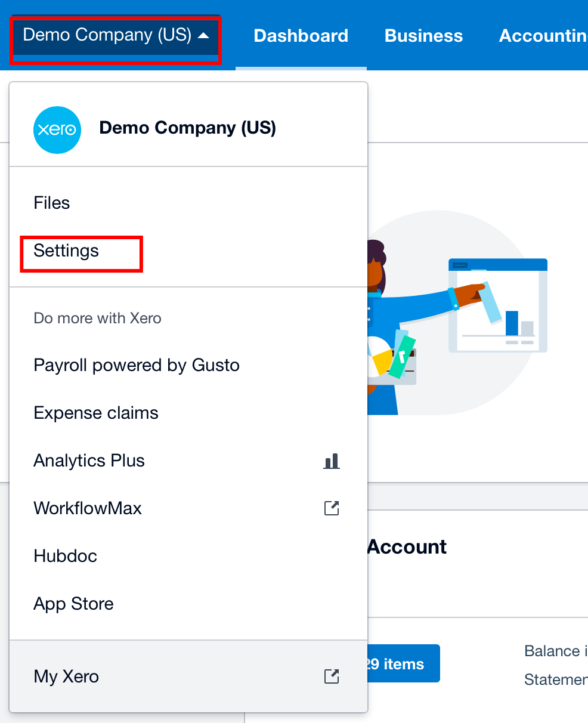The image size is (588, 723).
Task: Open Settings from the organization menu
Action: click(66, 251)
